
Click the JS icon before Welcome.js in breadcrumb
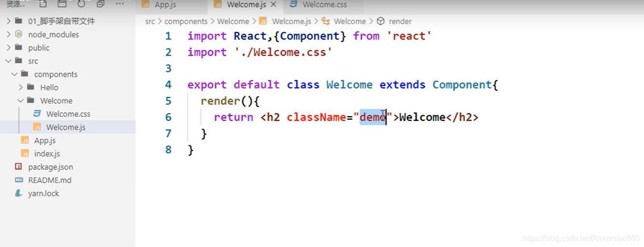click(x=263, y=21)
